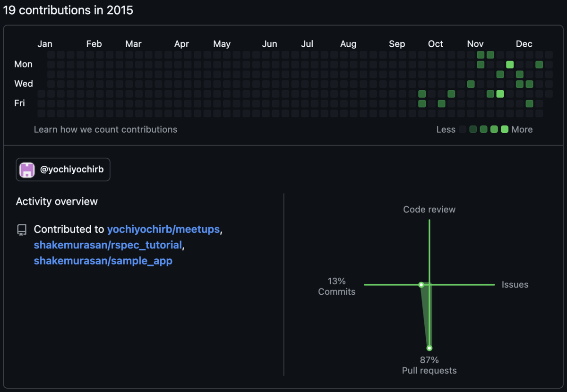Click the yochiyochirb organization avatar icon

[x=27, y=170]
